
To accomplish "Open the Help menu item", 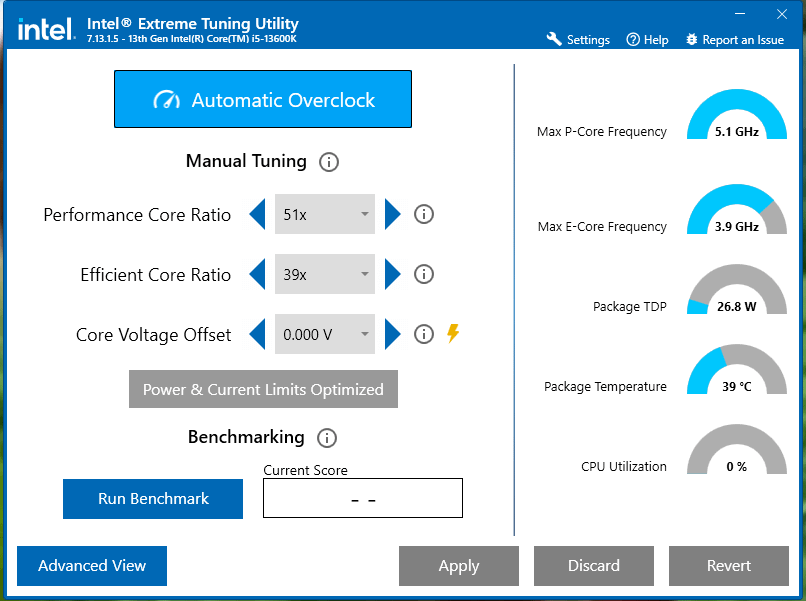I will coord(647,40).
